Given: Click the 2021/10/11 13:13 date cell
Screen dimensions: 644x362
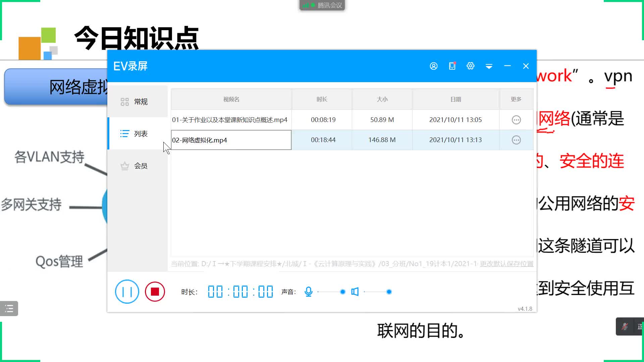Looking at the screenshot, I should (x=455, y=140).
